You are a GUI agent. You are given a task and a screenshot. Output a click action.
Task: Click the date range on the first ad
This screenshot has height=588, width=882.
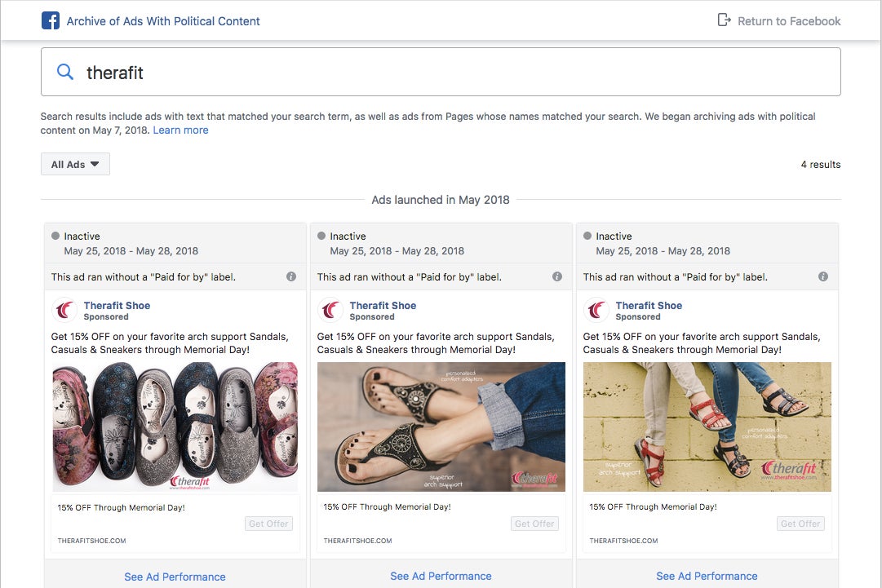click(131, 250)
